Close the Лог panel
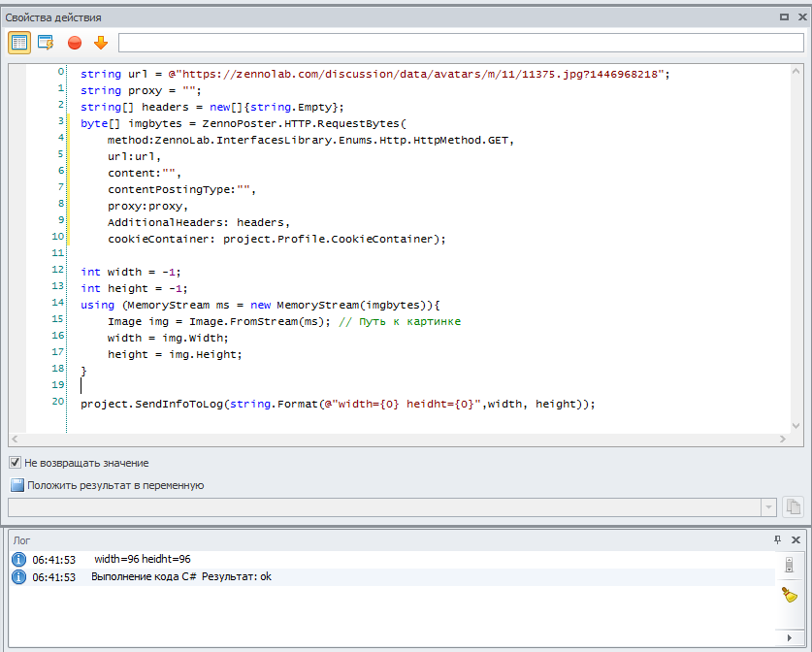Image resolution: width=812 pixels, height=652 pixels. pos(796,539)
